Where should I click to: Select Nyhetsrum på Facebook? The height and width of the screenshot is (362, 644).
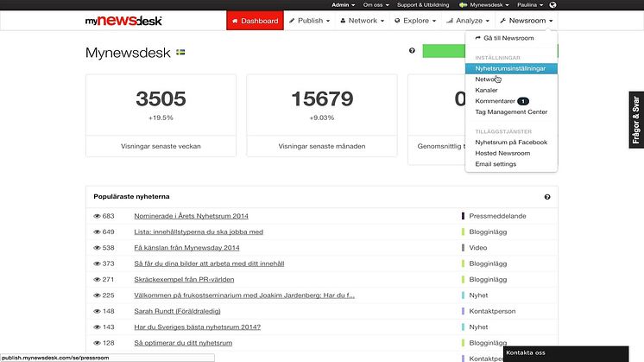tap(511, 143)
